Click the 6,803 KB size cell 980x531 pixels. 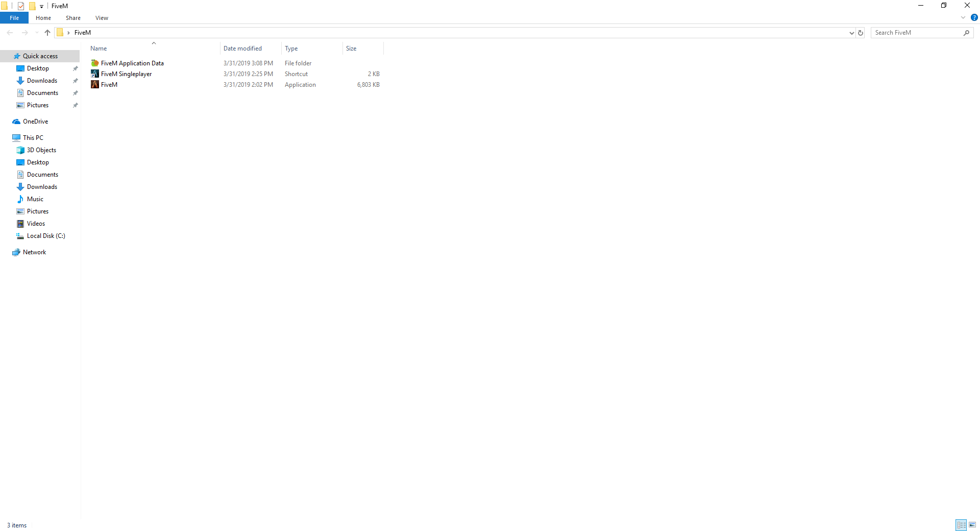pos(368,85)
